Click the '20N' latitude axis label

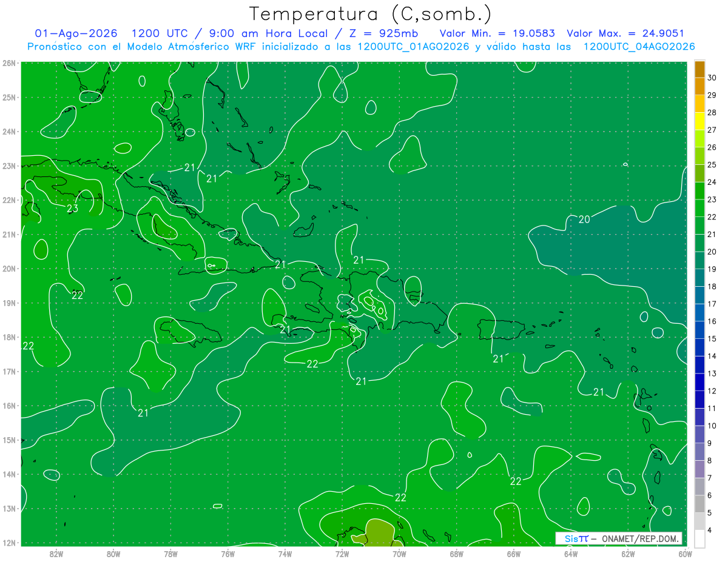(9, 269)
